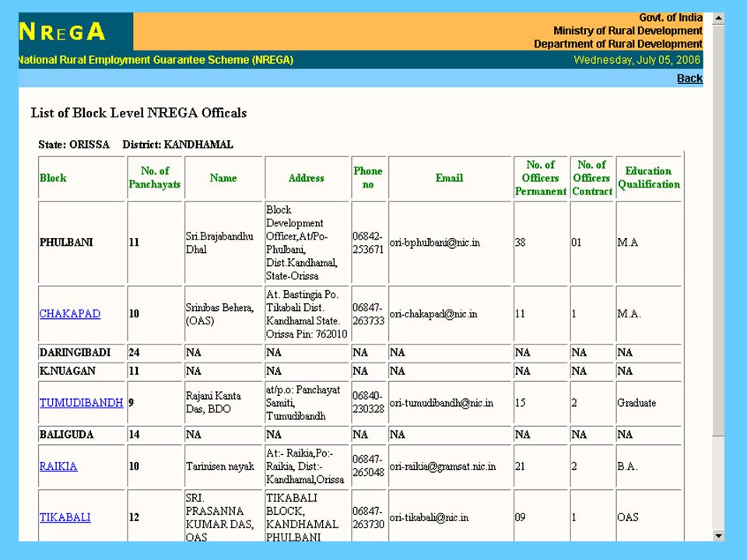Select the BALIGUDA block cell
747x560 pixels.
click(x=82, y=434)
